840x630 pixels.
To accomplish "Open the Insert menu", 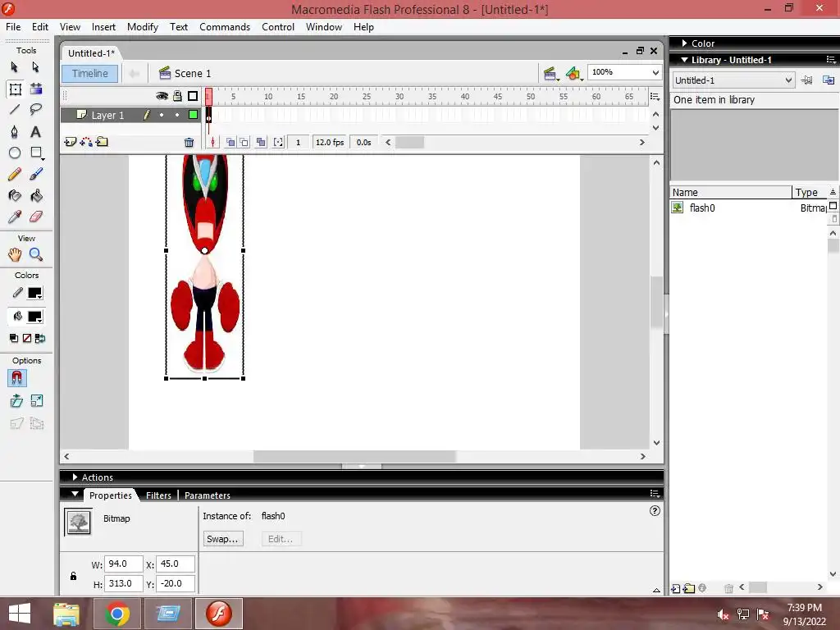I will [x=103, y=27].
